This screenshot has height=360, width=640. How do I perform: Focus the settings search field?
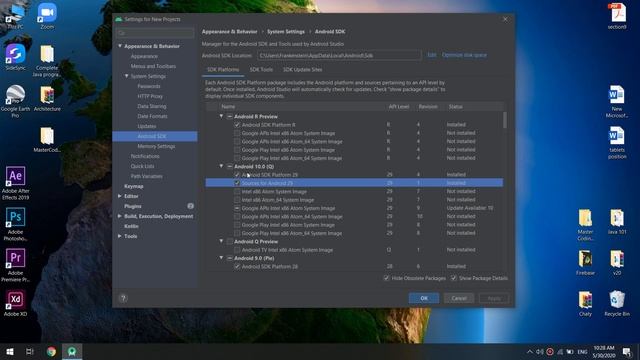click(x=155, y=33)
